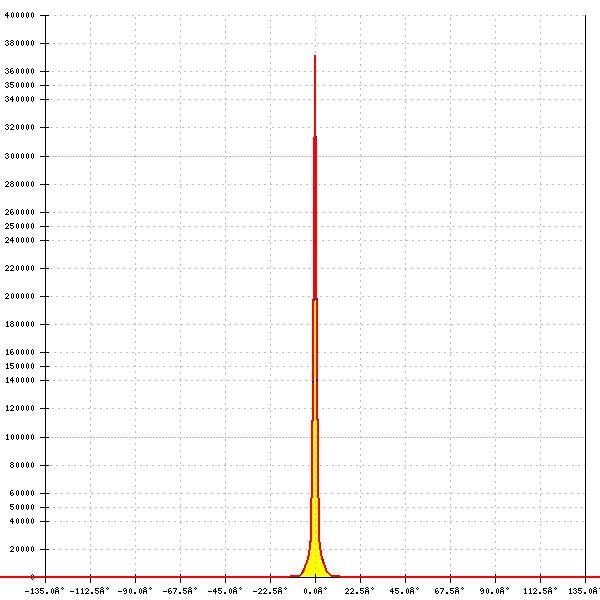This screenshot has width=600, height=600.
Task: Select the 350000 y-axis value
Action: pyautogui.click(x=20, y=85)
